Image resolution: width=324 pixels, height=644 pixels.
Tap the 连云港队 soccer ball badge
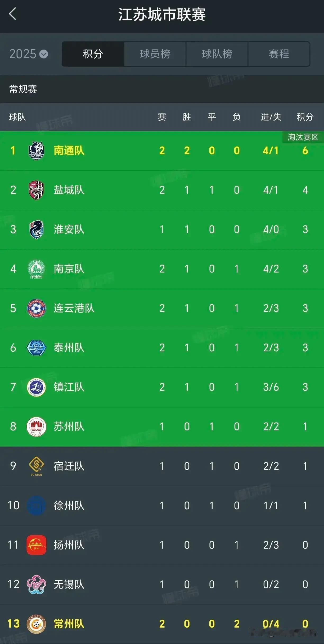tap(36, 308)
